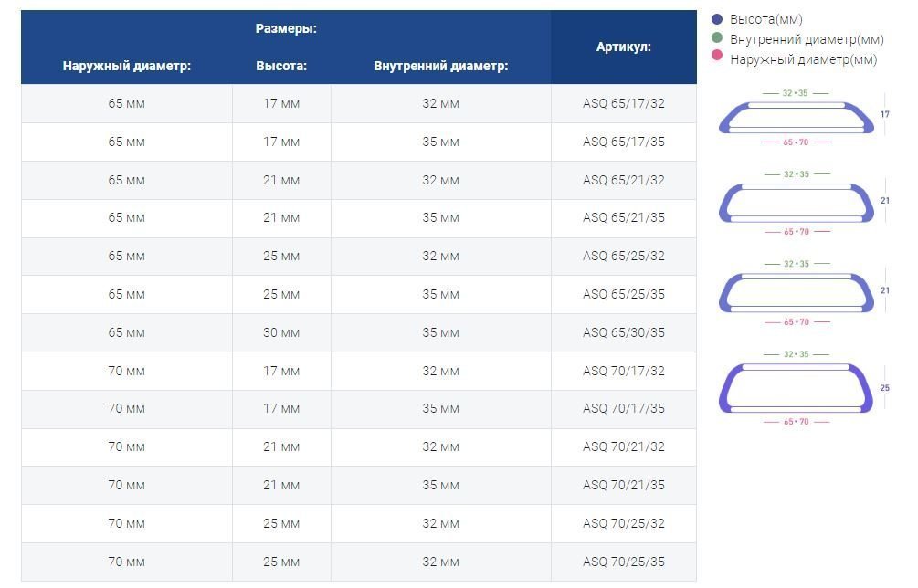The width and height of the screenshot is (918, 588).
Task: Select article ASQ 70/17/32
Action: coord(624,372)
